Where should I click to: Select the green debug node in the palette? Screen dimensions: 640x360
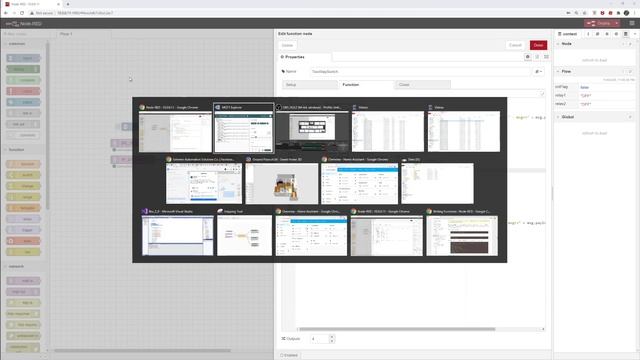point(23,69)
